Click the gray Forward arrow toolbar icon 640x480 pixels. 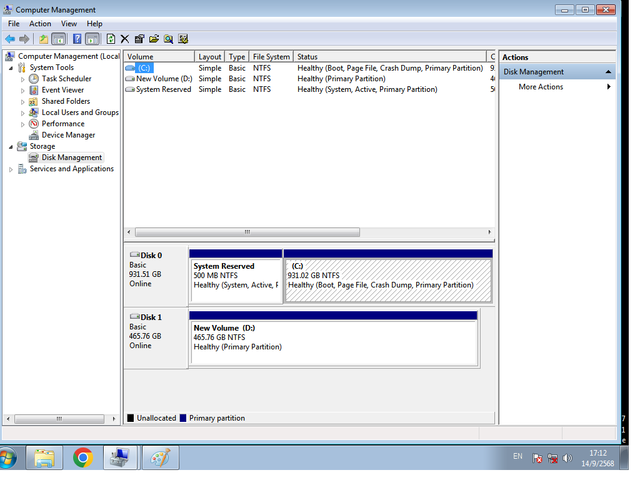[x=24, y=40]
